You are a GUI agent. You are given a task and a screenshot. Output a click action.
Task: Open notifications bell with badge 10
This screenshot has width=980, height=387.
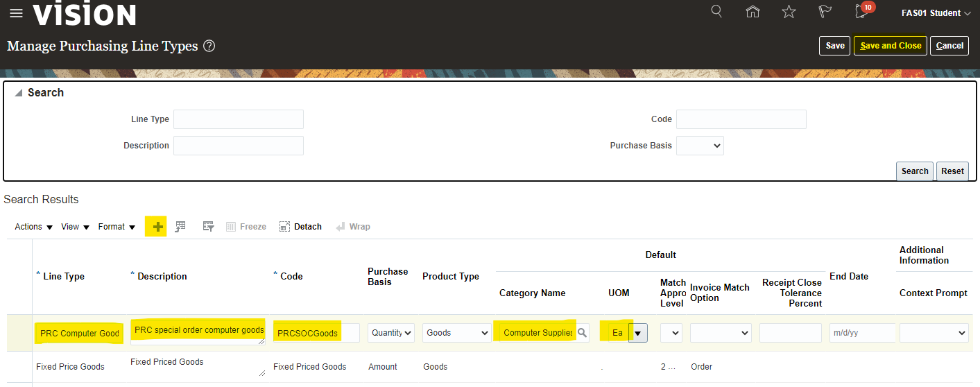[x=862, y=12]
